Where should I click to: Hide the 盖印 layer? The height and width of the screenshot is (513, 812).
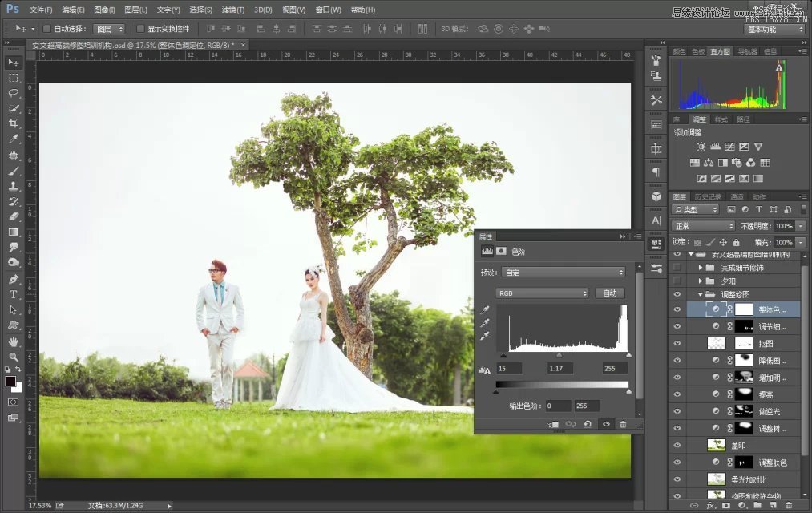tap(677, 445)
